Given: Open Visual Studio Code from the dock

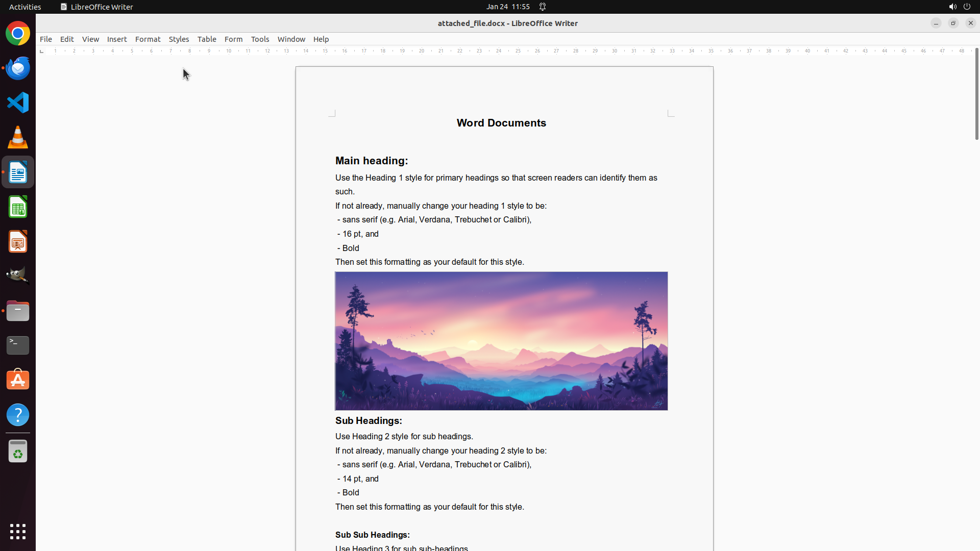Looking at the screenshot, I should 18,103.
